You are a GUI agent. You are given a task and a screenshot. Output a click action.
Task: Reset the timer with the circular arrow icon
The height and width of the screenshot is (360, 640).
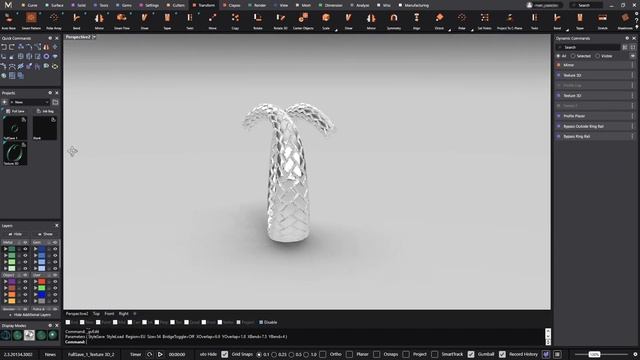(x=149, y=354)
